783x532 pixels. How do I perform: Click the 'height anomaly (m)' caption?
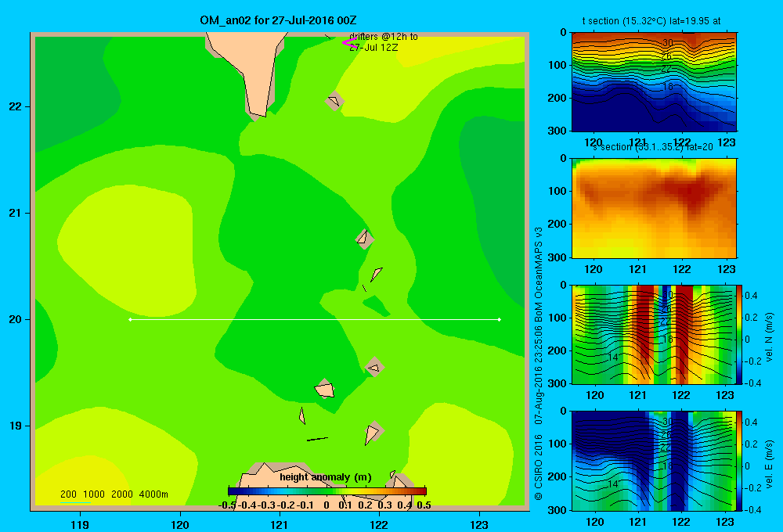[326, 477]
